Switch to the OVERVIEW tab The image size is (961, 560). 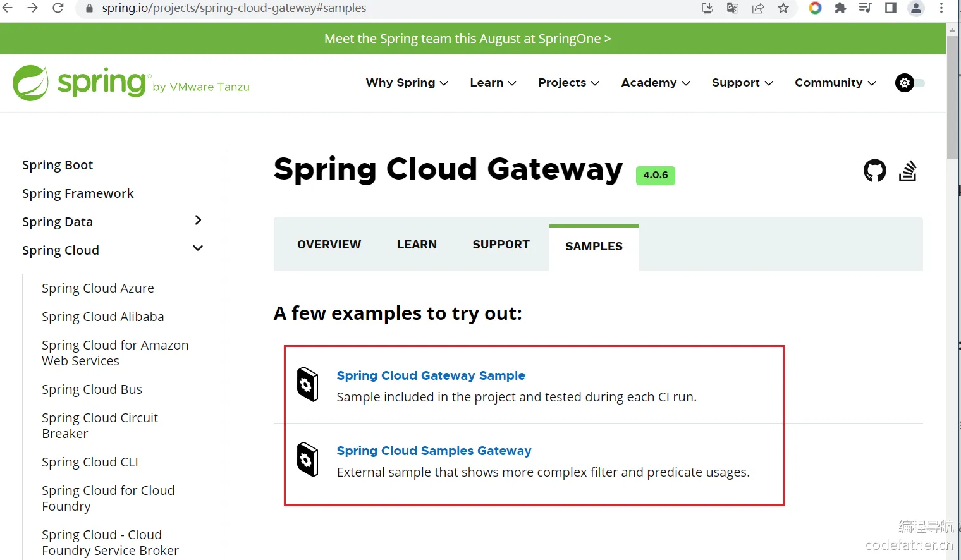(329, 245)
